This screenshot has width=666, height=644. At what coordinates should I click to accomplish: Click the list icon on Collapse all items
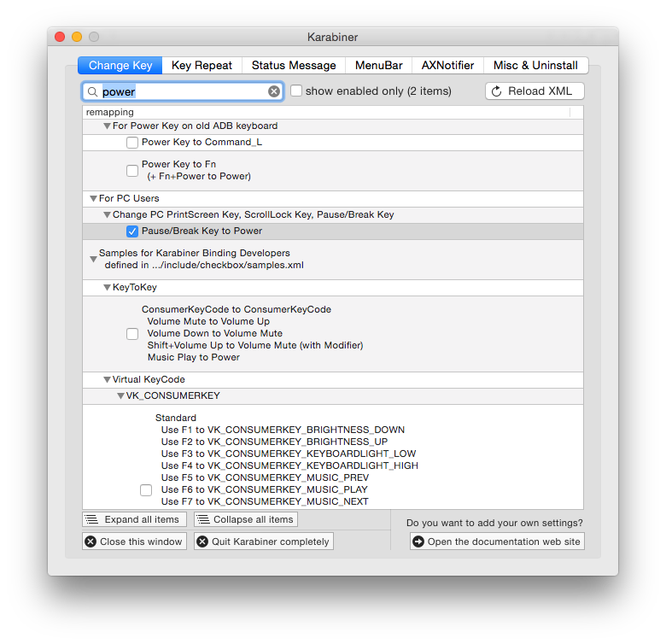click(203, 519)
